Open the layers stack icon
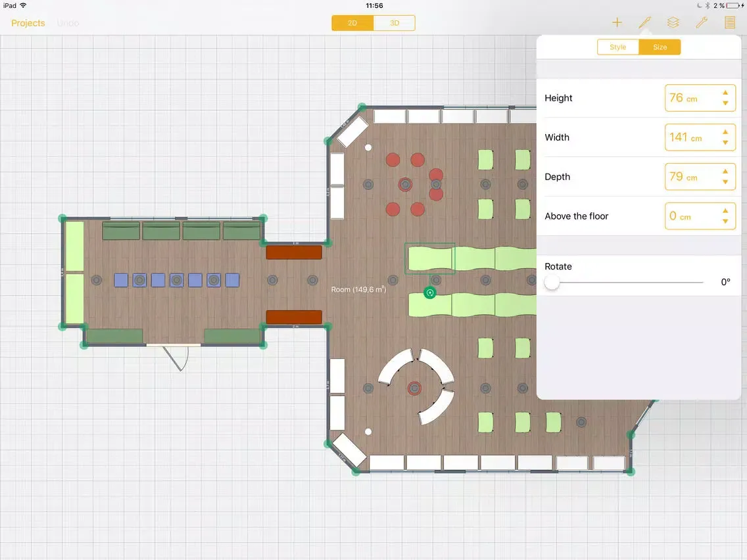This screenshot has height=560, width=747. 673,22
